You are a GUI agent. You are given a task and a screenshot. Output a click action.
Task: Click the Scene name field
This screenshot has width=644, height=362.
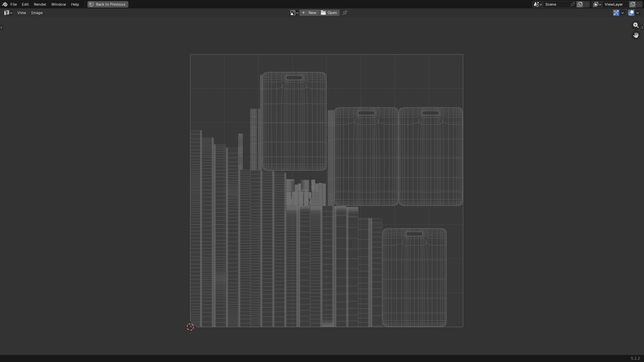[556, 4]
